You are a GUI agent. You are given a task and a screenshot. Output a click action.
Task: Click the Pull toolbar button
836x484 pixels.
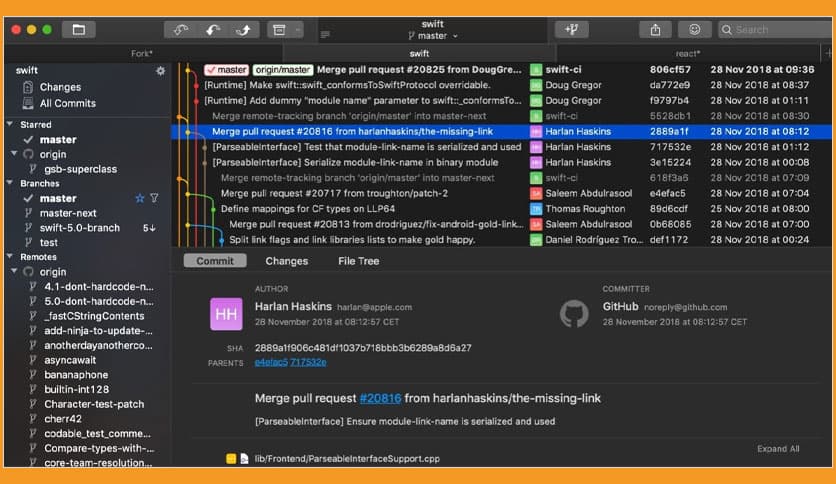[212, 29]
